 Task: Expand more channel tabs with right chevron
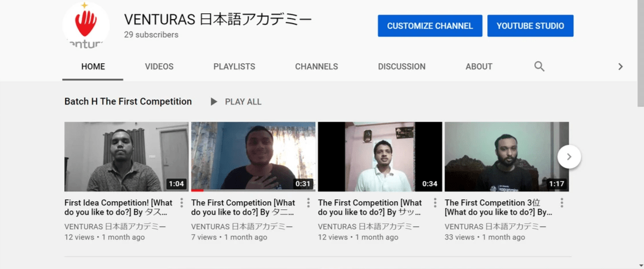(x=620, y=67)
